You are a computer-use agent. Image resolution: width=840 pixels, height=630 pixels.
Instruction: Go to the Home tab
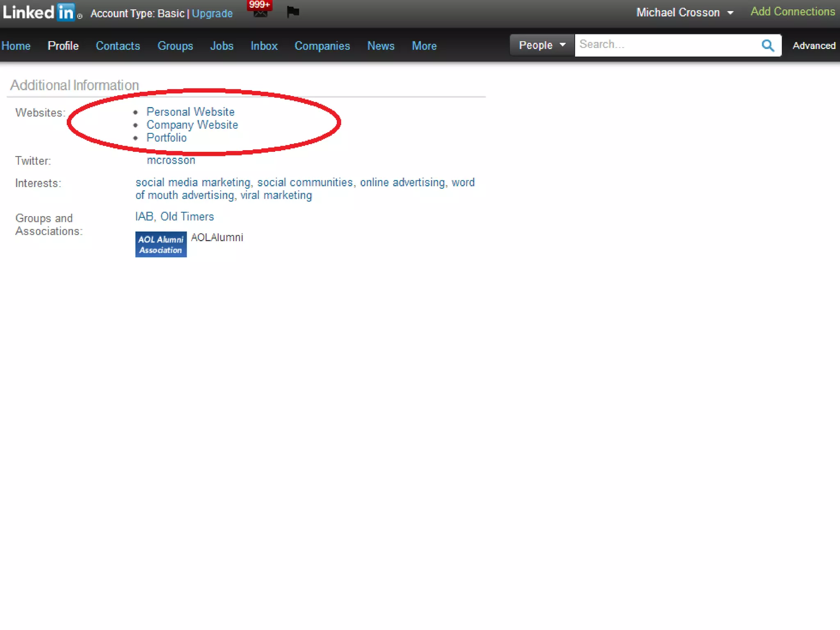pyautogui.click(x=16, y=46)
